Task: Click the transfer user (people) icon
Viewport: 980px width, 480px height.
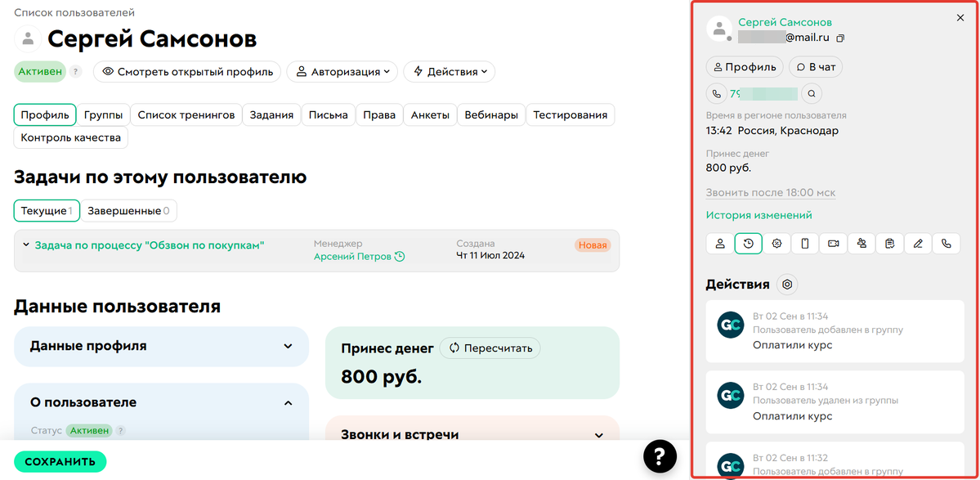Action: 861,243
